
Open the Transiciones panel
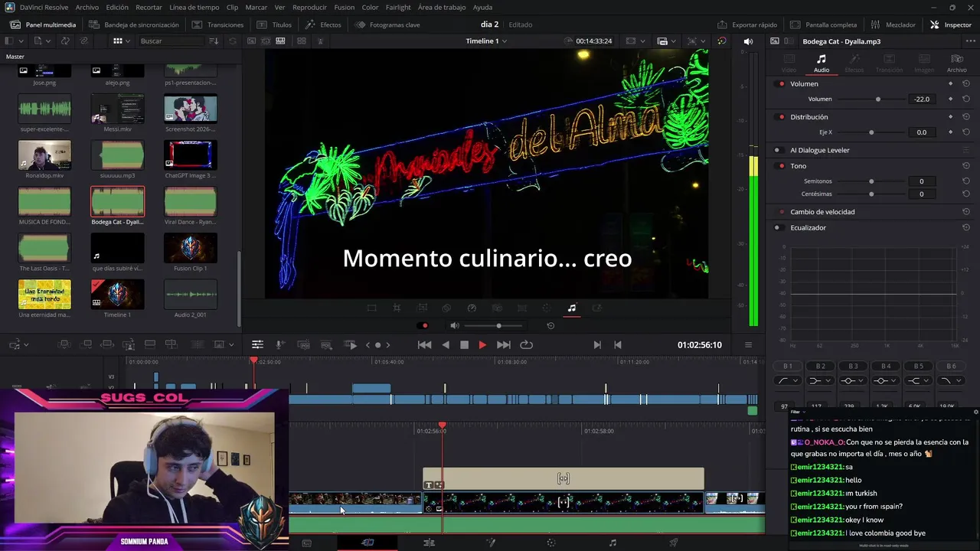(x=218, y=24)
